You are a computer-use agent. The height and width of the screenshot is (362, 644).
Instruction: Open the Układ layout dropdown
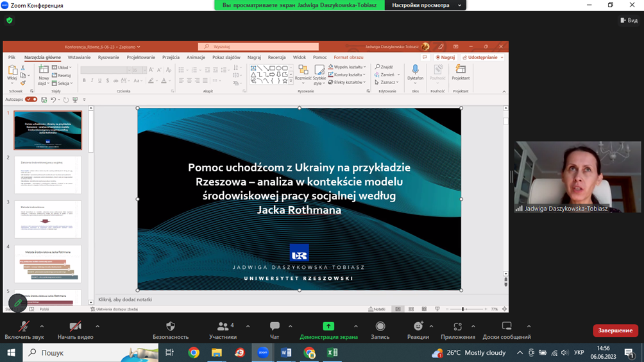click(x=62, y=67)
